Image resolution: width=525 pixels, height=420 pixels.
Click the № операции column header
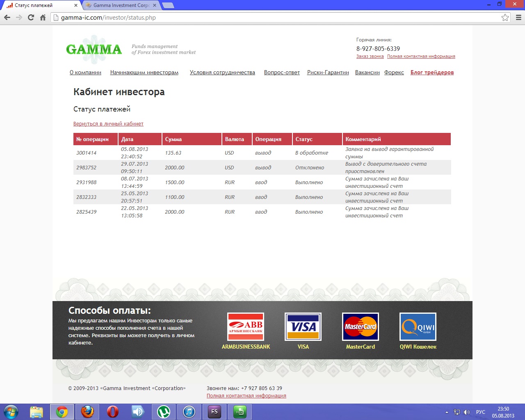[96, 139]
